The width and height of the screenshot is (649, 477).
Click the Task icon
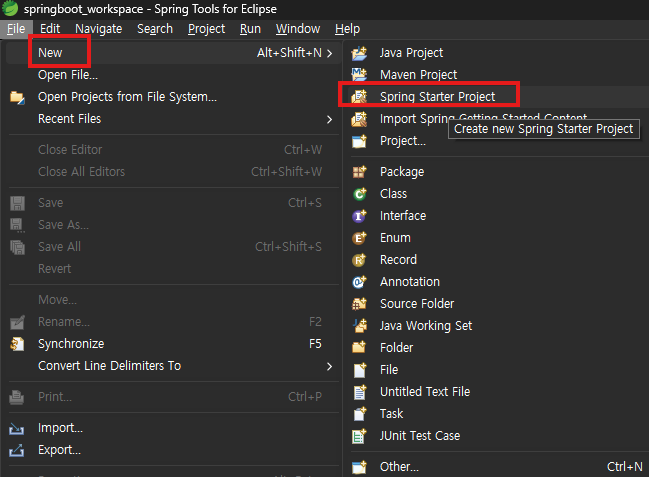pos(359,414)
